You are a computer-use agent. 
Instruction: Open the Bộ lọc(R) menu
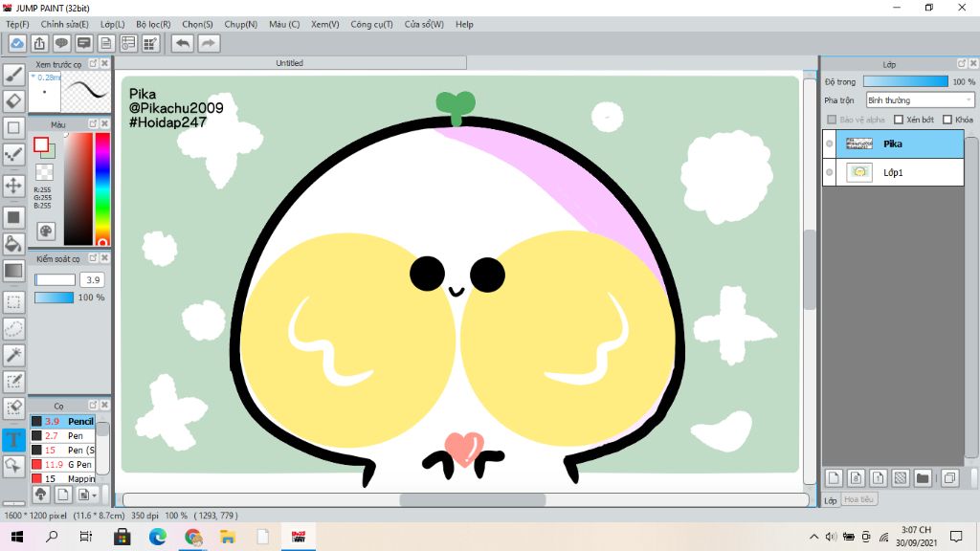[x=153, y=24]
